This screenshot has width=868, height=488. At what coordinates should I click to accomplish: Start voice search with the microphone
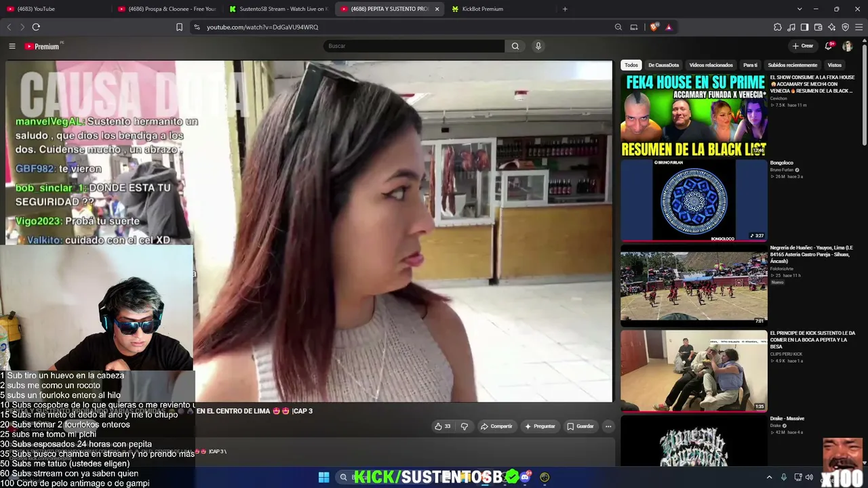click(538, 46)
